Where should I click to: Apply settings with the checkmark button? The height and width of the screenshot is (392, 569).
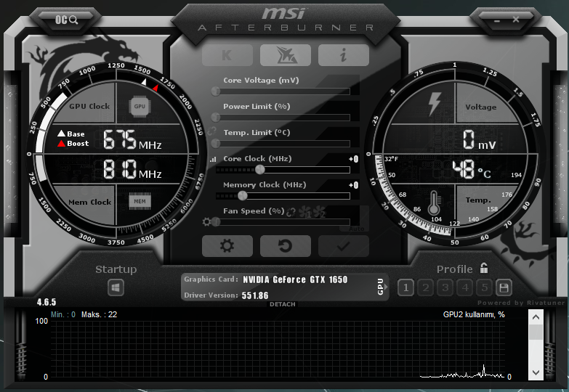click(x=343, y=246)
